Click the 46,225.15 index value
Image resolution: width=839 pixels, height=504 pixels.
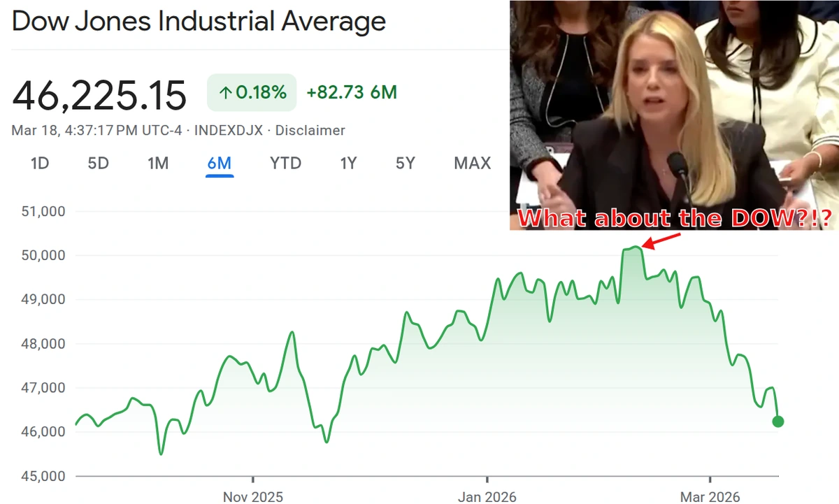click(99, 95)
